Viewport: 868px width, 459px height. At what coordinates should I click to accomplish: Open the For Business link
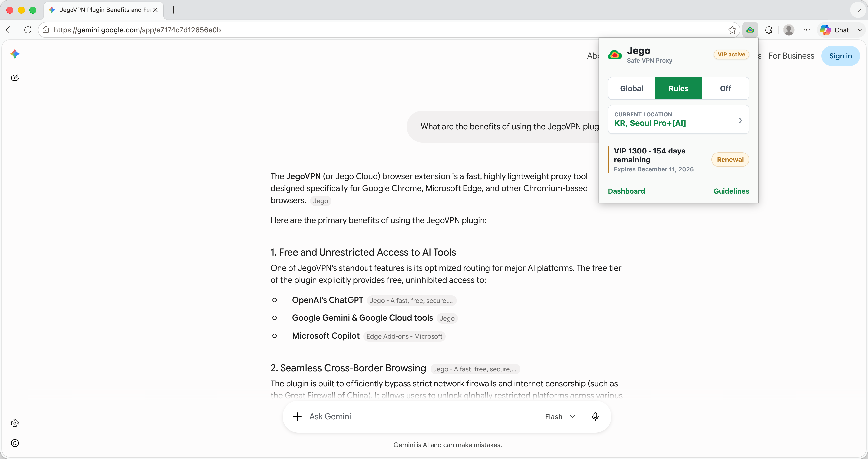click(x=791, y=56)
